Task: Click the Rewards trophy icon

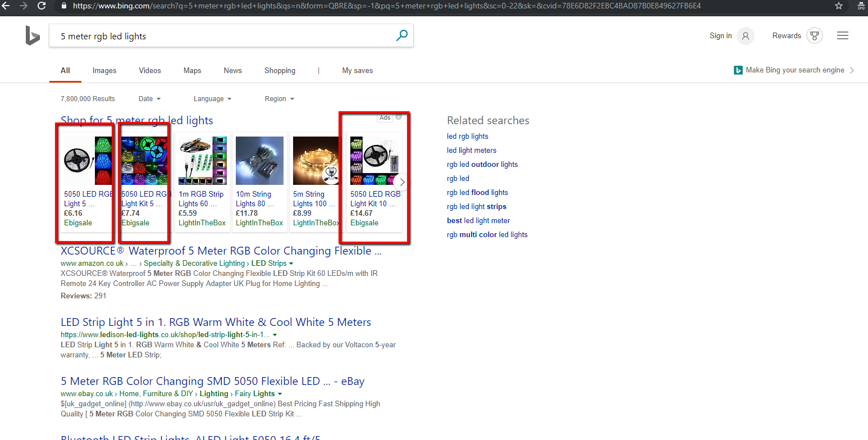Action: (814, 36)
